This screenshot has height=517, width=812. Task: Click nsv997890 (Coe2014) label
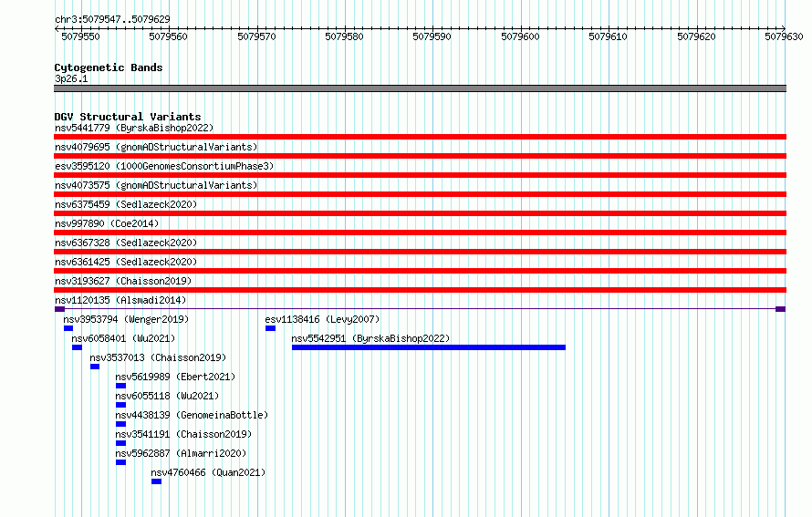107,223
